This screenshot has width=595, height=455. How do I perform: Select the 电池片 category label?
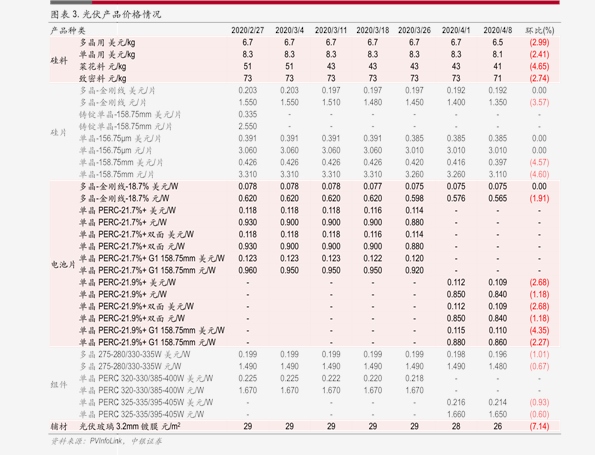coord(63,264)
